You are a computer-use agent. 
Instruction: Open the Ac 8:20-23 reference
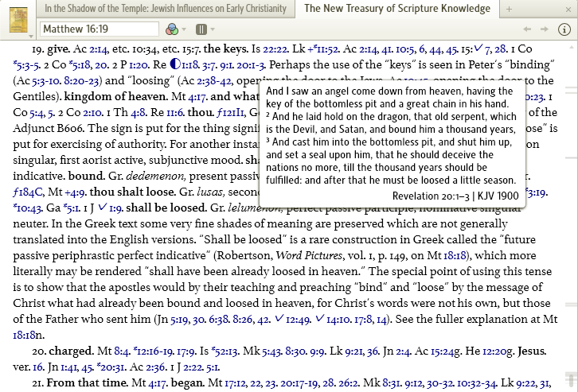point(81,80)
